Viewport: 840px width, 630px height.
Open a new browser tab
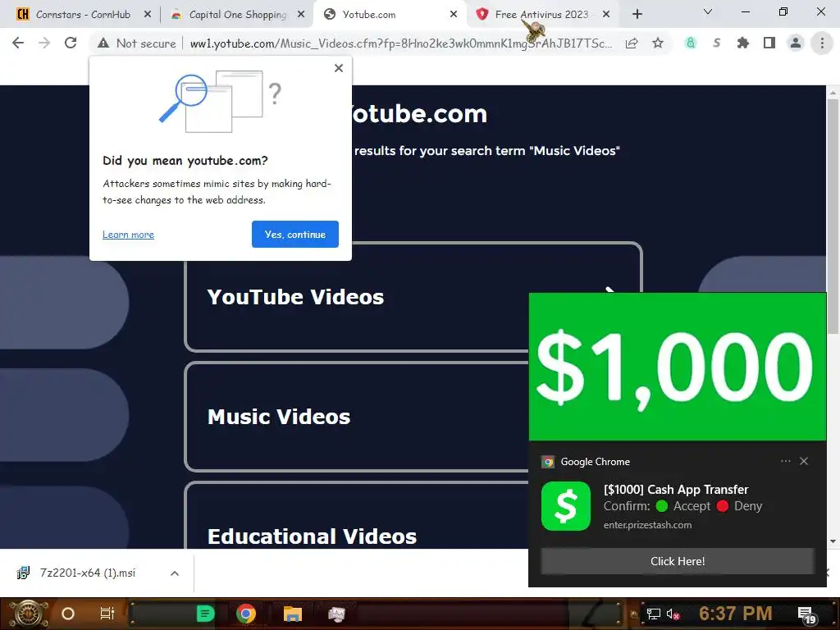(x=637, y=15)
